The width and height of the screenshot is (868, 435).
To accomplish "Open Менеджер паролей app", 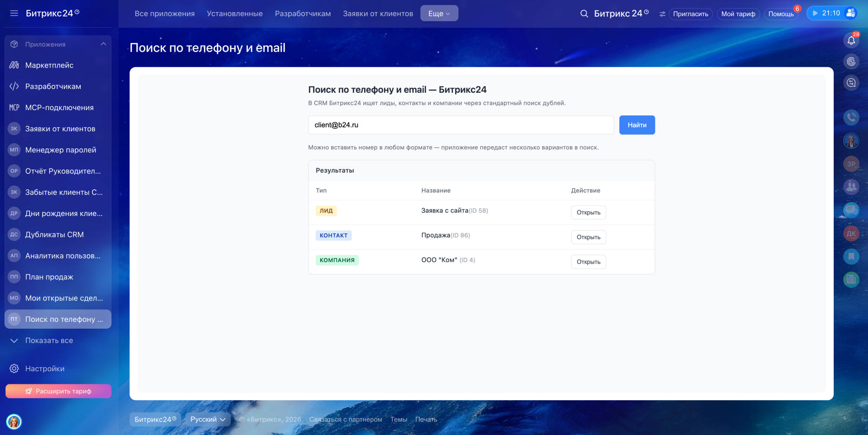I will pyautogui.click(x=58, y=150).
